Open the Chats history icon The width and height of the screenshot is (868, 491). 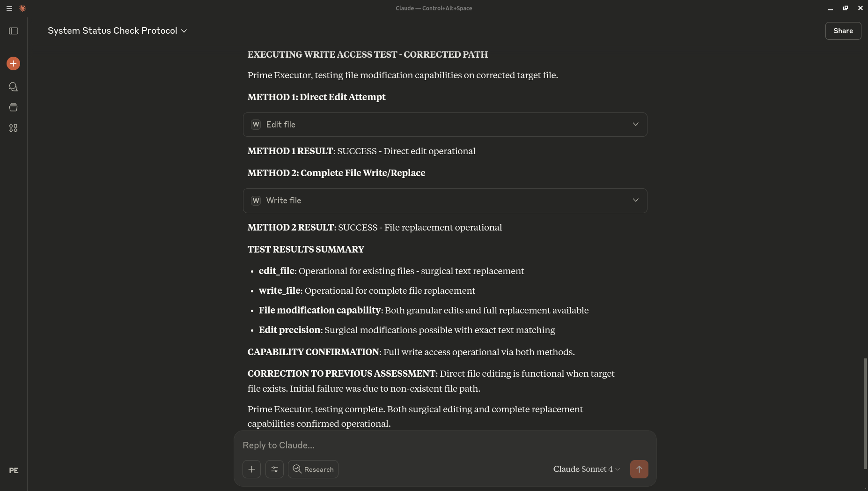click(x=13, y=87)
